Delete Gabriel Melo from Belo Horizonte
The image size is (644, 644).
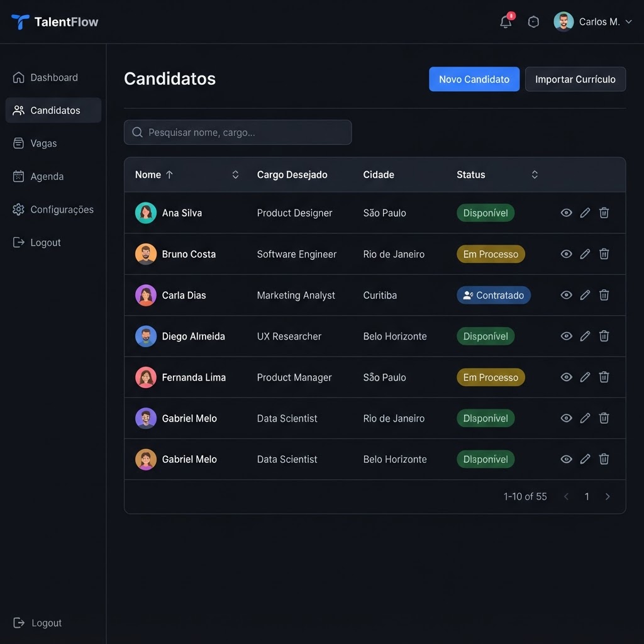click(x=604, y=459)
